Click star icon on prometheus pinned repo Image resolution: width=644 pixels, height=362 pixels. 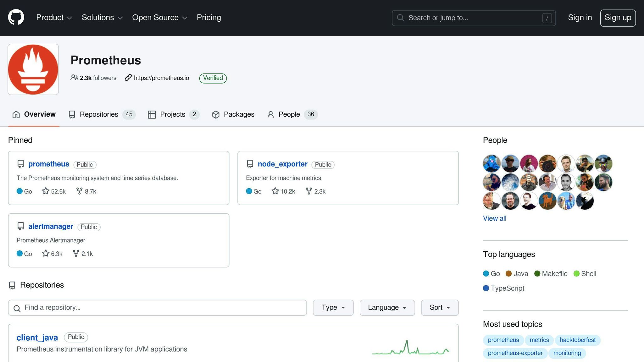(46, 191)
